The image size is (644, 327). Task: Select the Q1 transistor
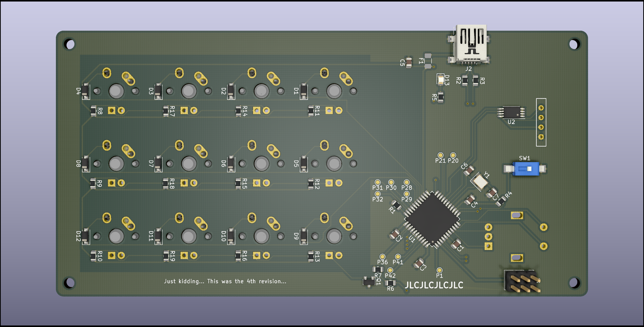(369, 281)
